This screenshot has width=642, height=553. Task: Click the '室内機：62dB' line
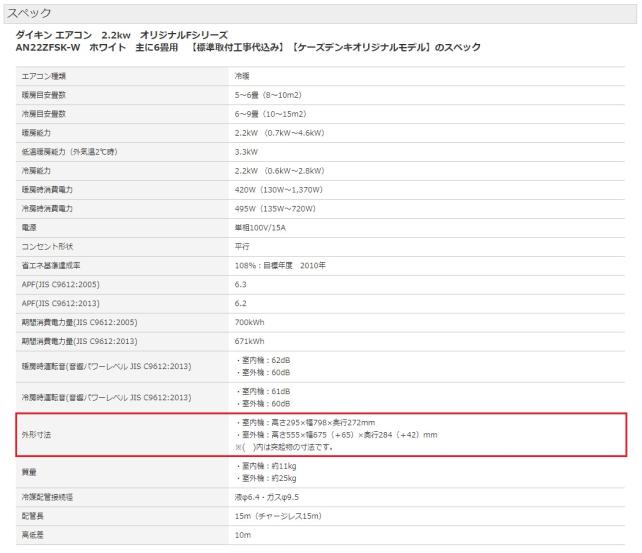pos(263,360)
